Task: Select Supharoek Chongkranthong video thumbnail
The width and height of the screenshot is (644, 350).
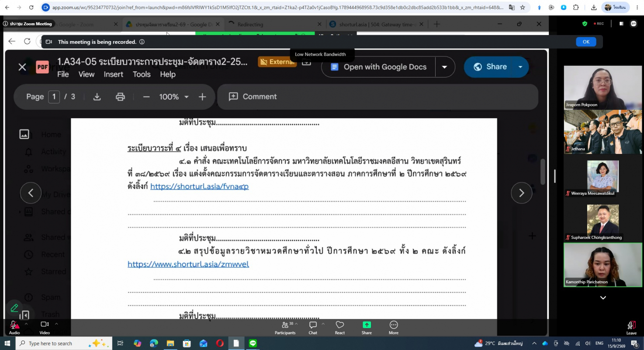Action: pos(603,220)
